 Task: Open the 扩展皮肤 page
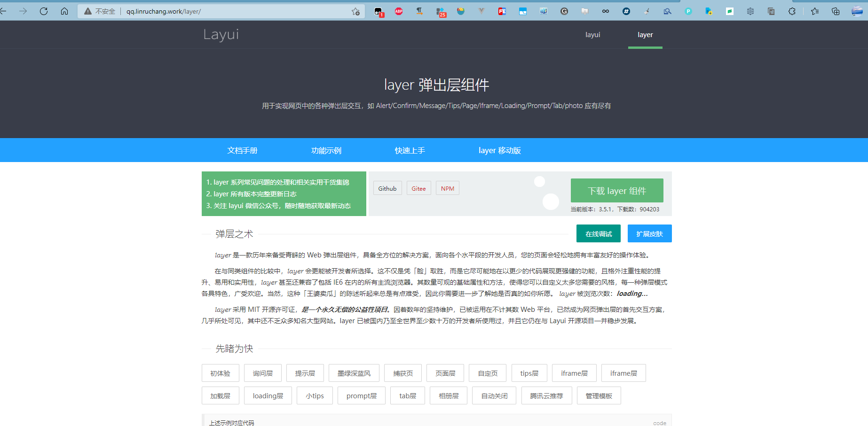[649, 233]
